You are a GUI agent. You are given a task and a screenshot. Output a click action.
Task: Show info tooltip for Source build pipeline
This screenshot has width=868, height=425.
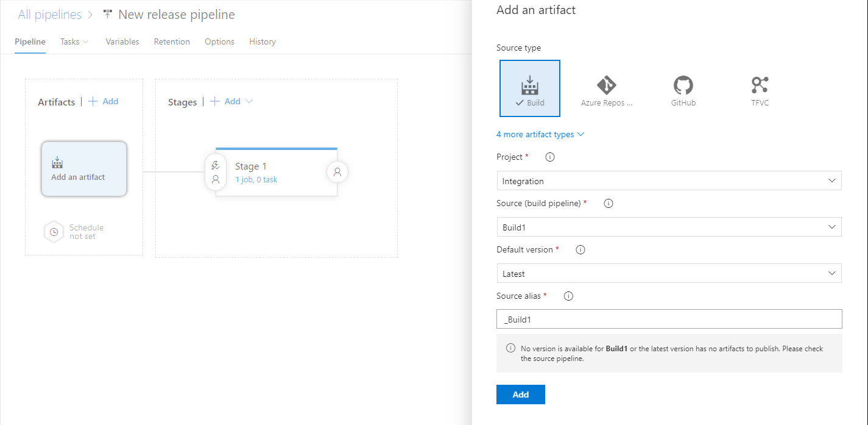(x=608, y=203)
